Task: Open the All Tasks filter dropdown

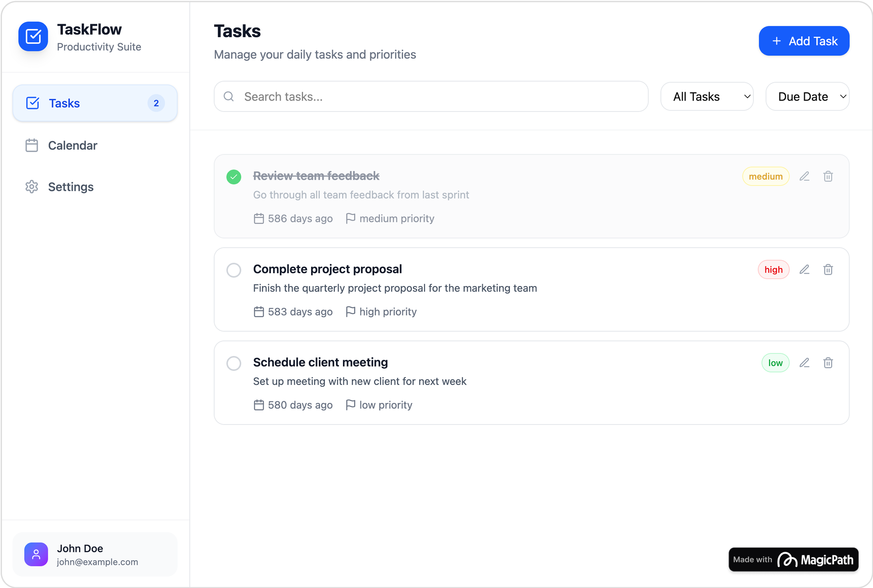Action: 707,97
